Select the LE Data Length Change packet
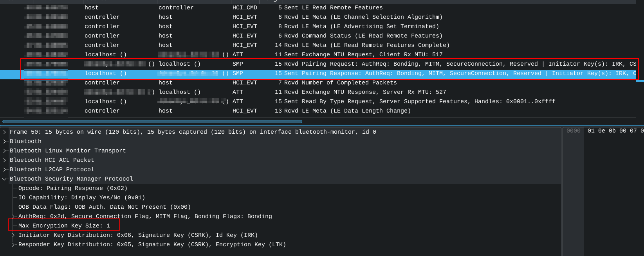The width and height of the screenshot is (644, 256). point(352,111)
